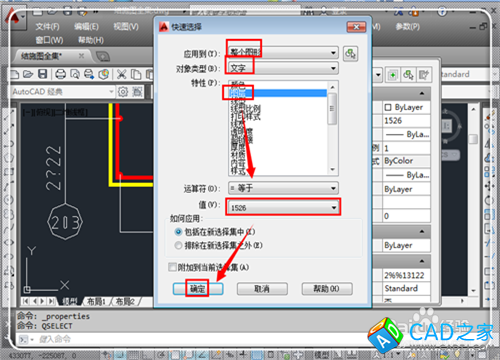
Task: Click the Open folder toolbar icon
Action: (28, 74)
